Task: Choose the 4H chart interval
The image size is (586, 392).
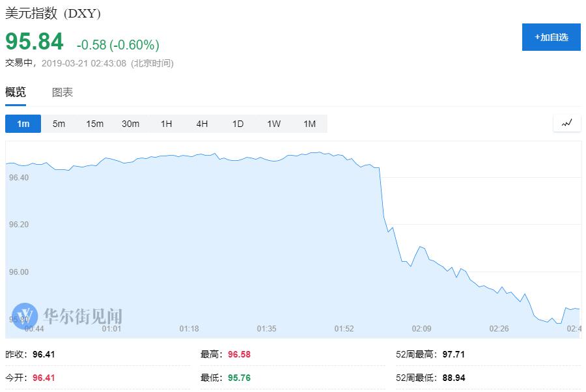Action: [202, 124]
